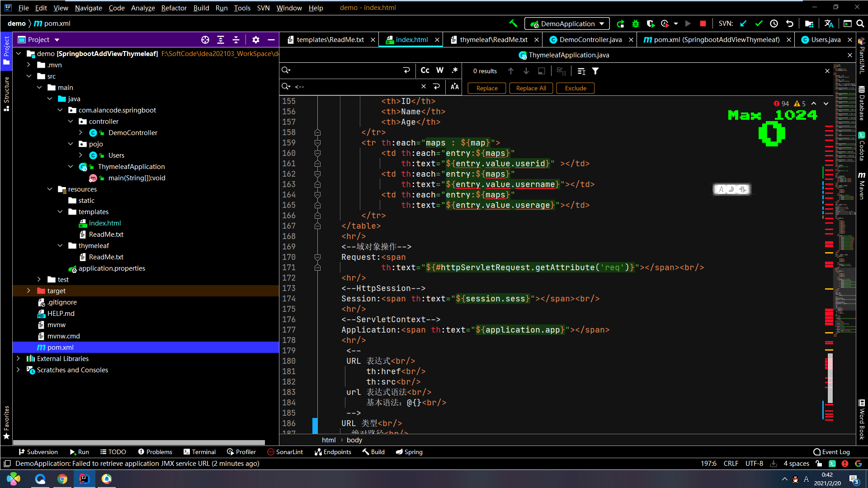Open Database side panel
This screenshot has height=488, width=868.
tap(862, 103)
